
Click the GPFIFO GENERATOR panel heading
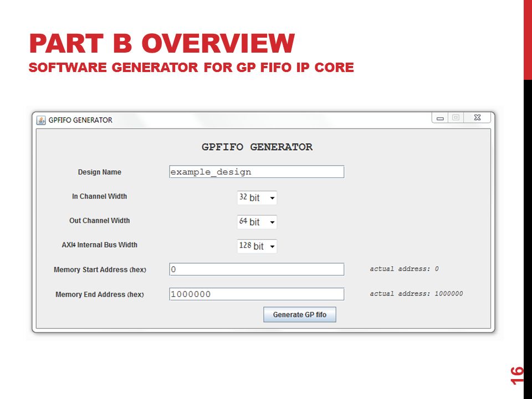pyautogui.click(x=257, y=147)
